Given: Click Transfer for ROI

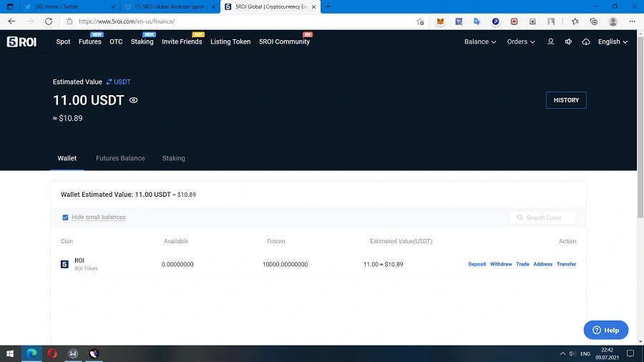Looking at the screenshot, I should click(566, 264).
